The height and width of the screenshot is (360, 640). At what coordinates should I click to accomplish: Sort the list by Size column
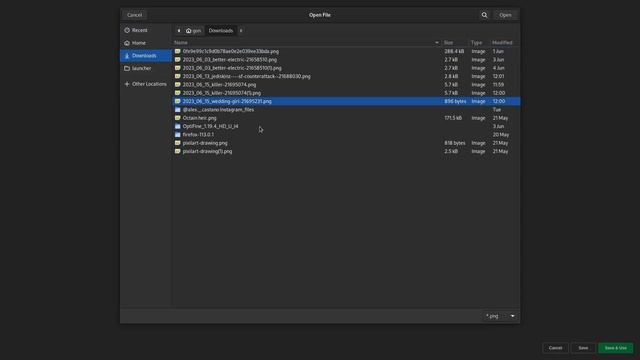448,42
